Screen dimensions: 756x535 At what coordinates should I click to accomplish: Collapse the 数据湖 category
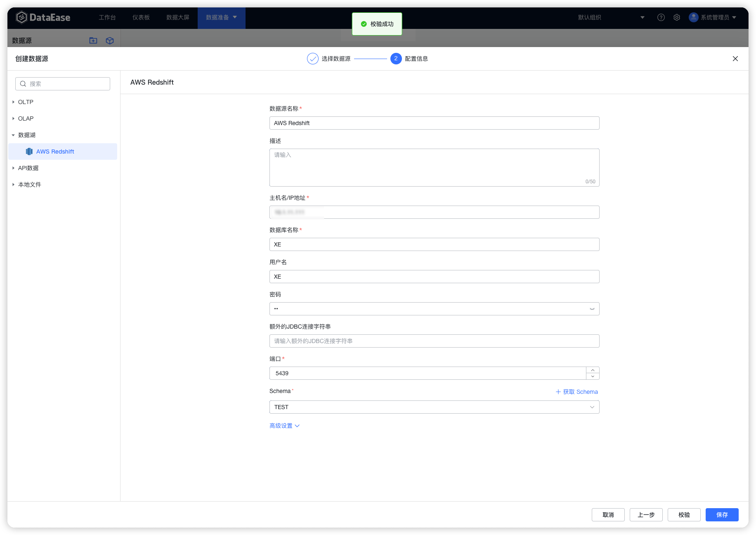[13, 135]
